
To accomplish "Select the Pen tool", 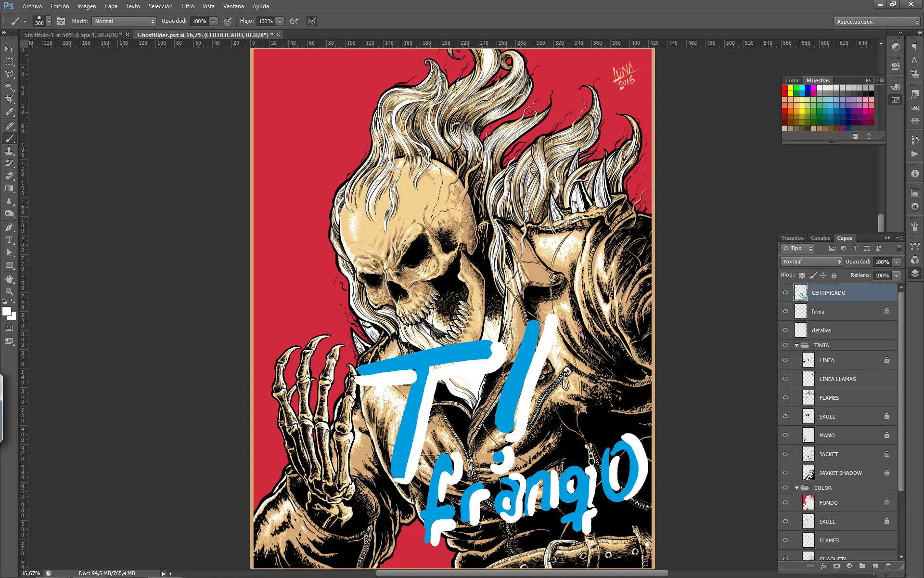I will pos(9,227).
